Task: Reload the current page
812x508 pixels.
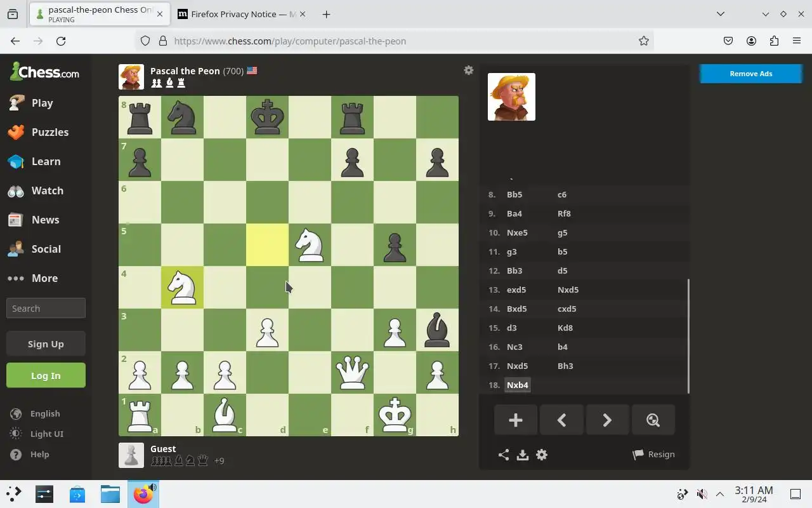Action: click(61, 41)
